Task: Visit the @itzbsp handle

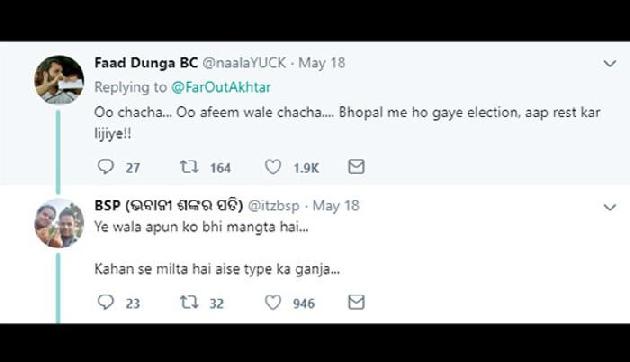Action: [x=274, y=206]
